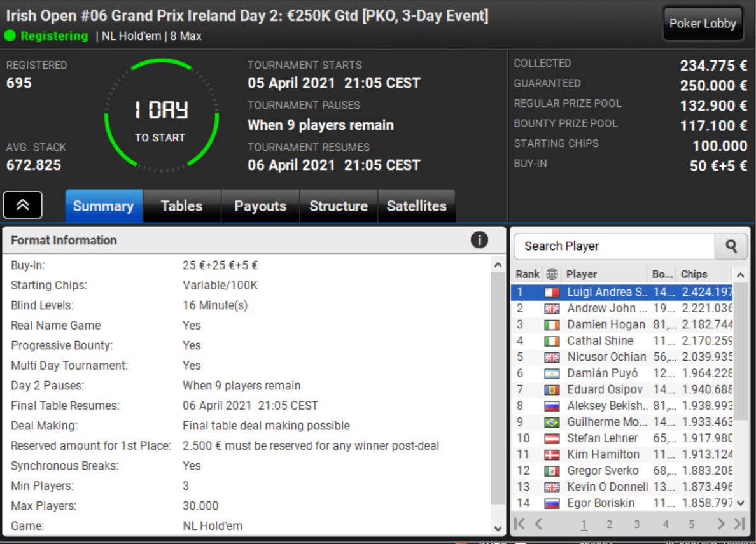756x544 pixels.
Task: Open the Structure tab
Action: pos(339,206)
